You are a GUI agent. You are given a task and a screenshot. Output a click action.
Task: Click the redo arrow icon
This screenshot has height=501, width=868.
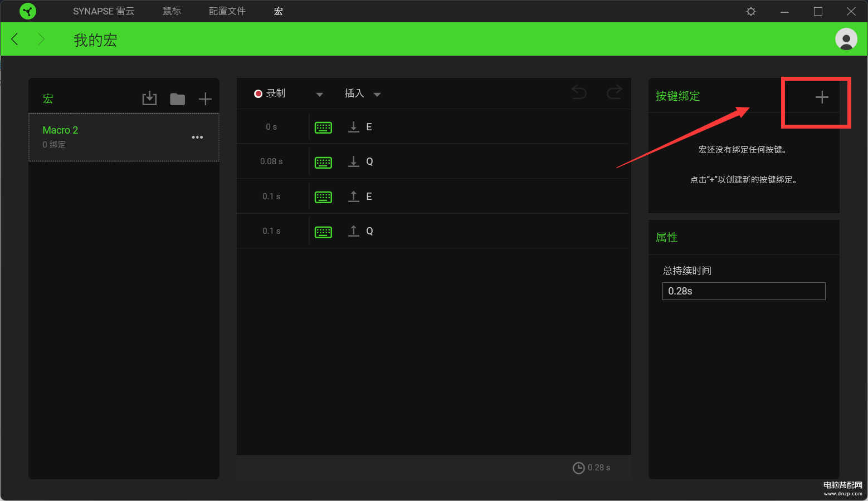pyautogui.click(x=614, y=92)
